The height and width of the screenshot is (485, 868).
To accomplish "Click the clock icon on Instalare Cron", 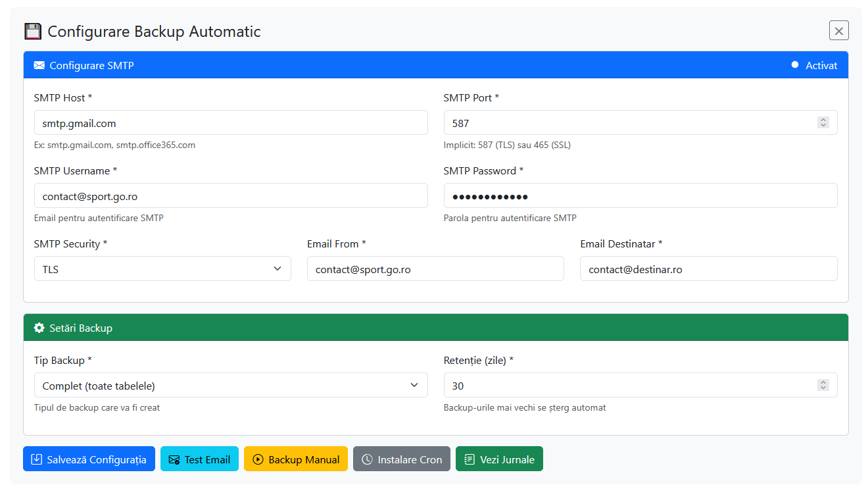I will pos(367,459).
